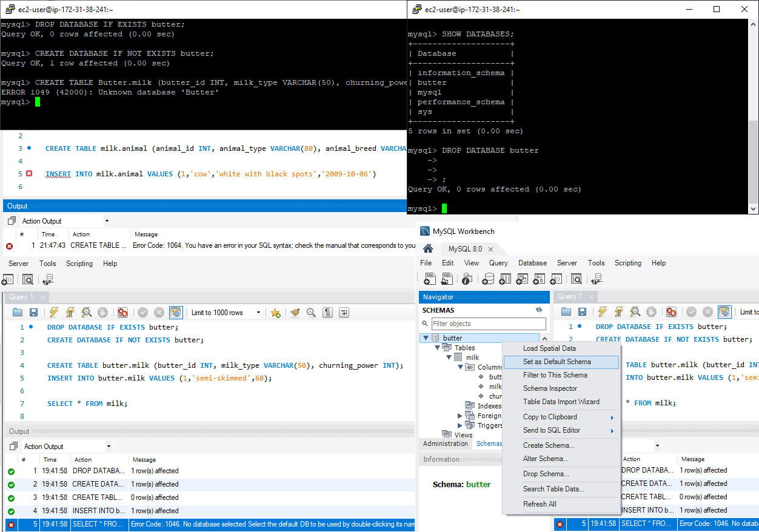
Task: Create a new SQL tab from toolbar
Action: tap(430, 279)
